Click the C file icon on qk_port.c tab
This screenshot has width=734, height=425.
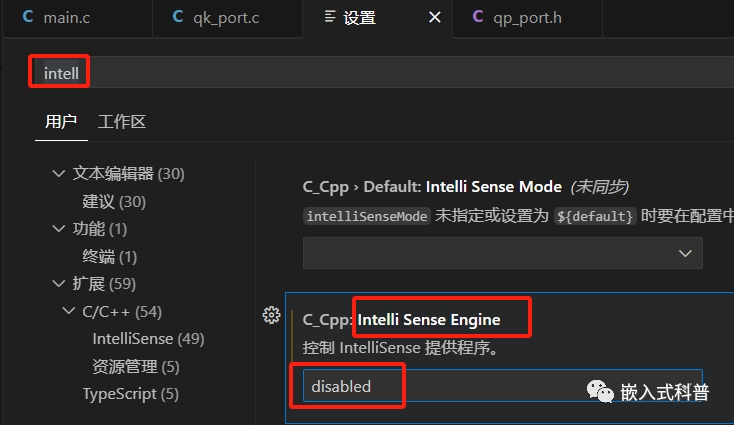tap(177, 17)
